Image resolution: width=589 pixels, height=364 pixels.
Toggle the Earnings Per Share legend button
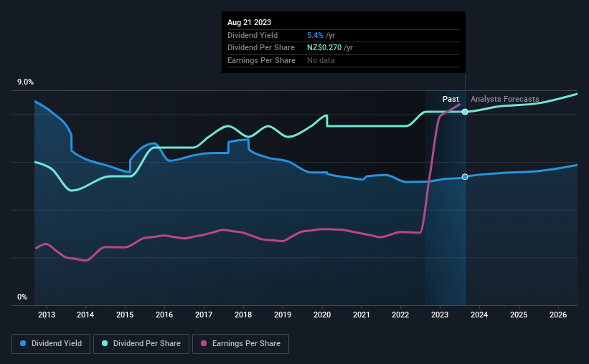coord(241,344)
